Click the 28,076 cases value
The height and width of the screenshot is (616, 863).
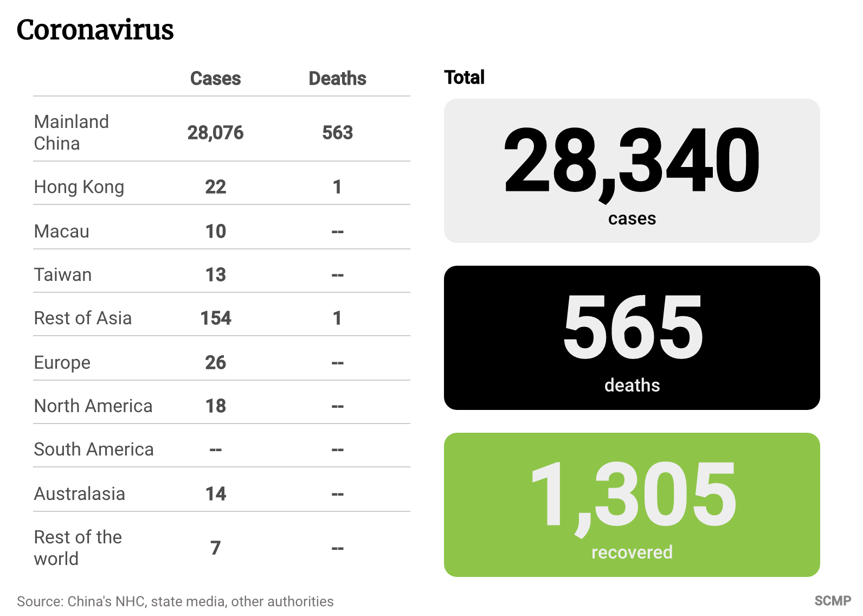[215, 133]
